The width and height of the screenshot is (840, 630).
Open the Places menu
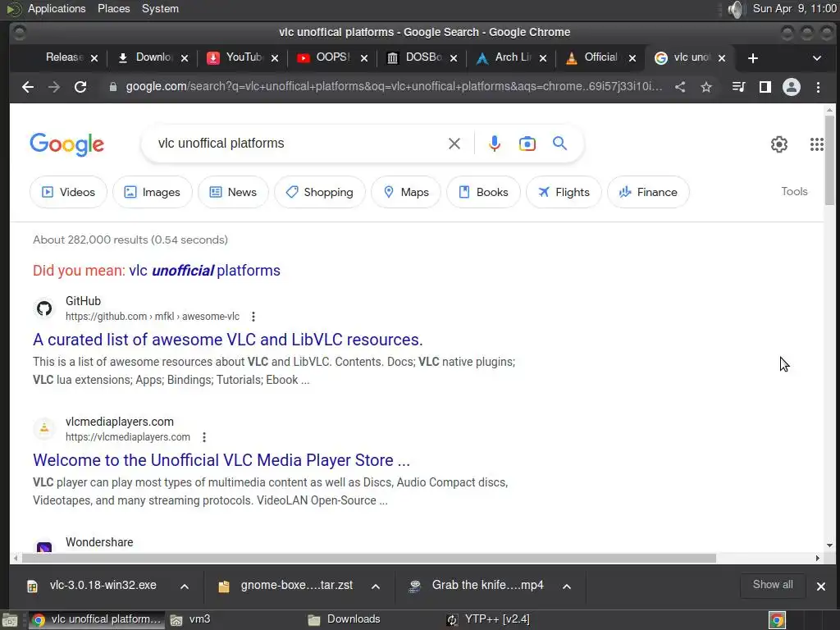point(113,8)
